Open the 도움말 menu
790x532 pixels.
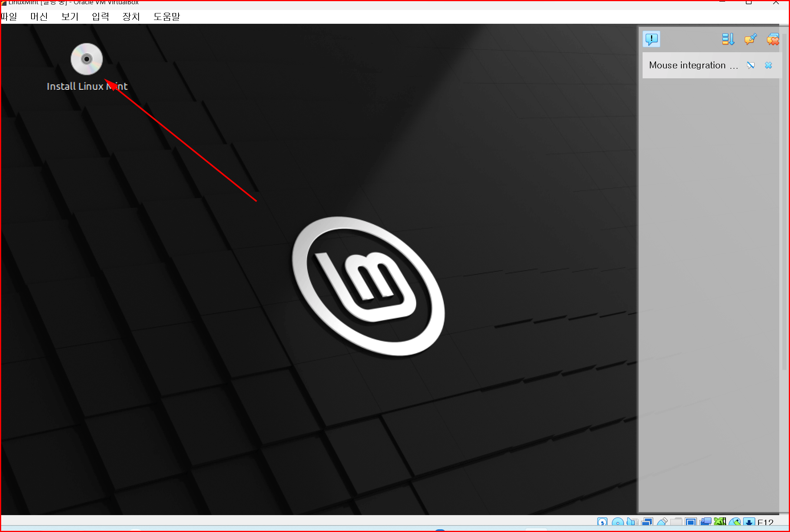[167, 17]
